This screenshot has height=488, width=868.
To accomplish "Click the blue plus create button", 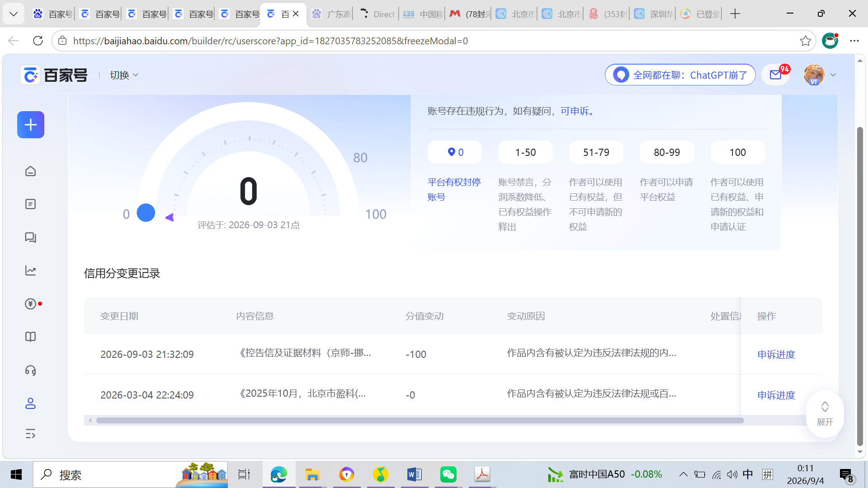I will coord(31,125).
